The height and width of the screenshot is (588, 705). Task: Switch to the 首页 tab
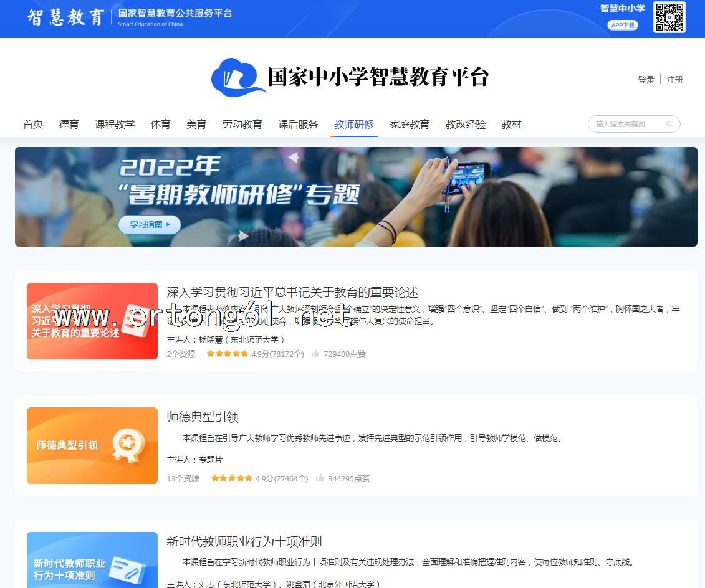(33, 124)
